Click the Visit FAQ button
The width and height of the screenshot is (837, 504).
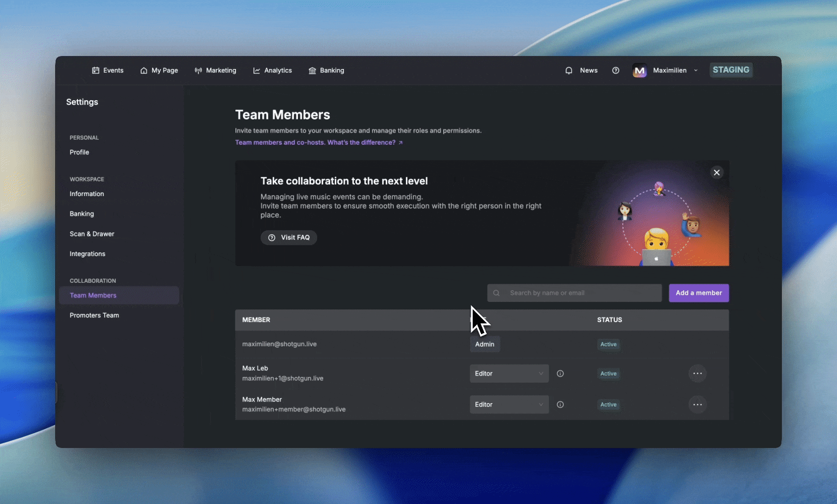pyautogui.click(x=289, y=238)
